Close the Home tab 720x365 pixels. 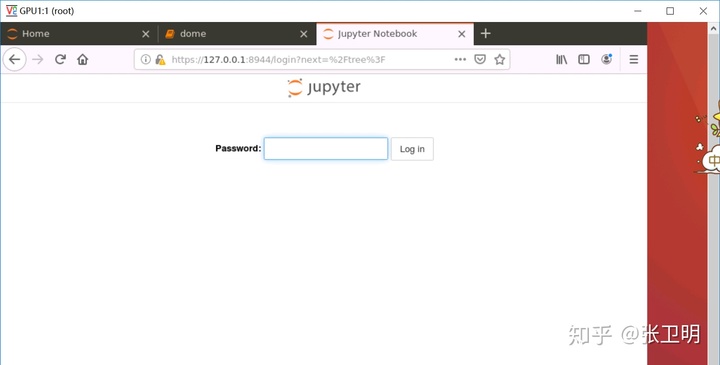pos(146,34)
